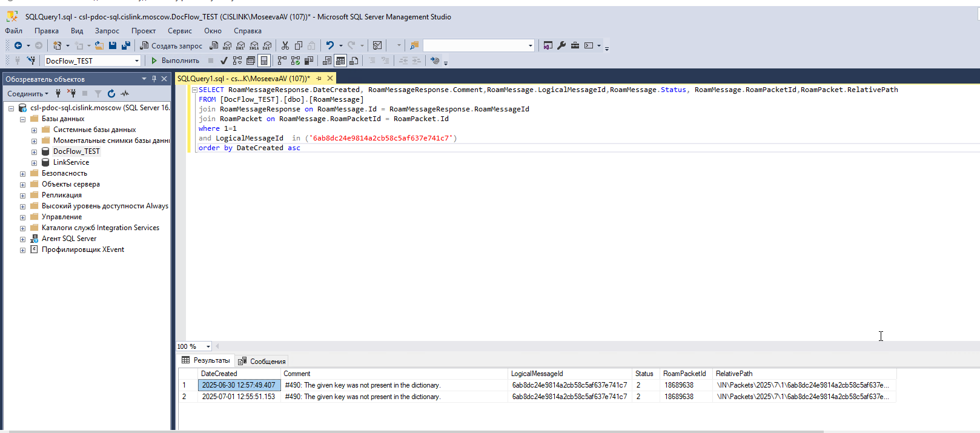Select cell 2025-07-01 12:55:51.153
The image size is (980, 433).
pos(239,397)
